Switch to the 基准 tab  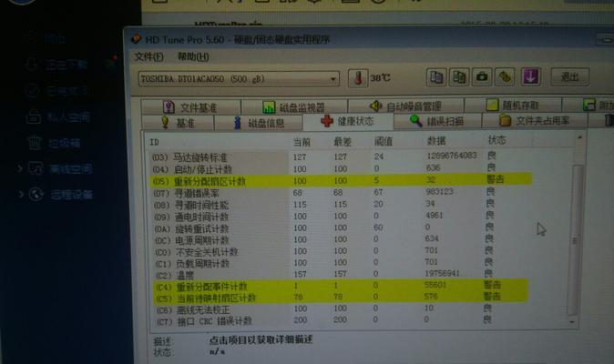tap(178, 123)
